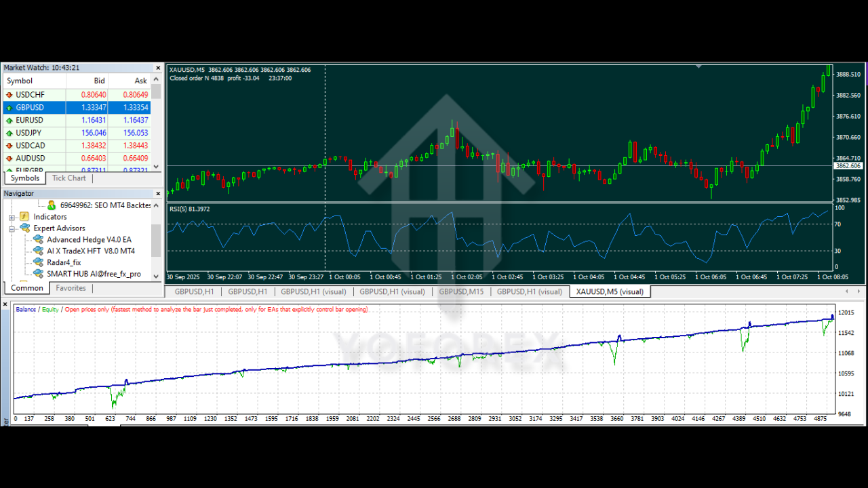Expand the Indicators tree branch
Screen dimensions: 868x488
pos(12,216)
